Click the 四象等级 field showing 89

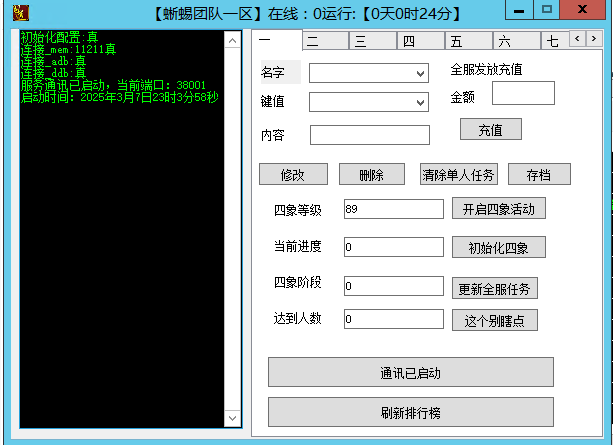point(392,209)
